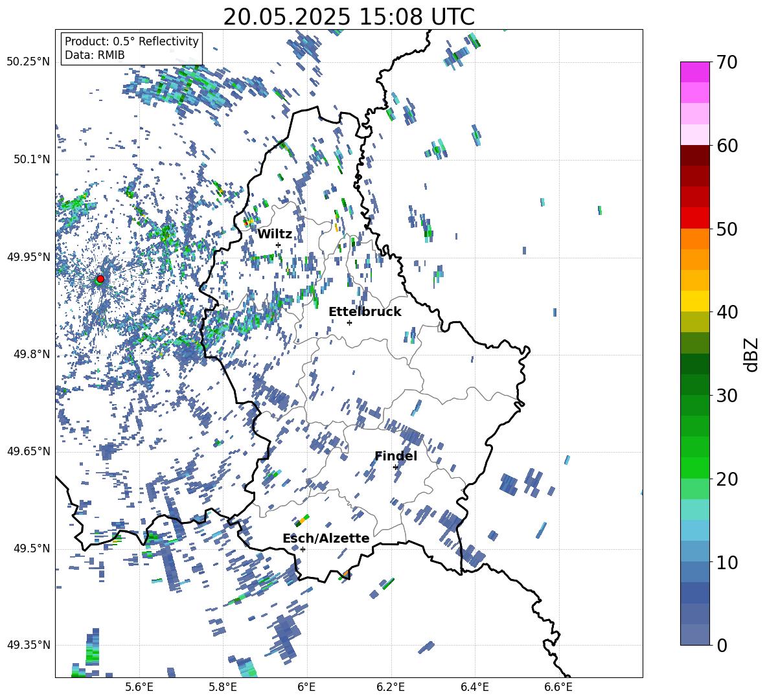Click the bright red colorbar segment above 50
Screen dimensions: 767x700
pos(694,218)
